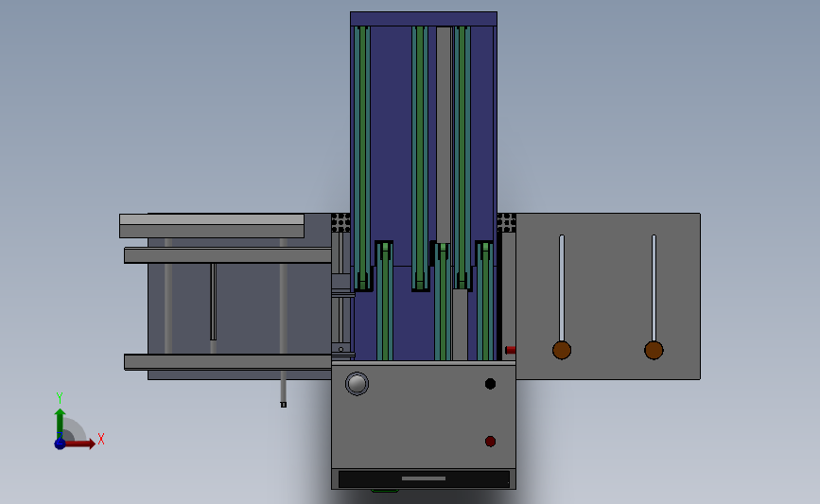Select the blue top cap of the column
The width and height of the screenshot is (820, 504).
tap(424, 19)
